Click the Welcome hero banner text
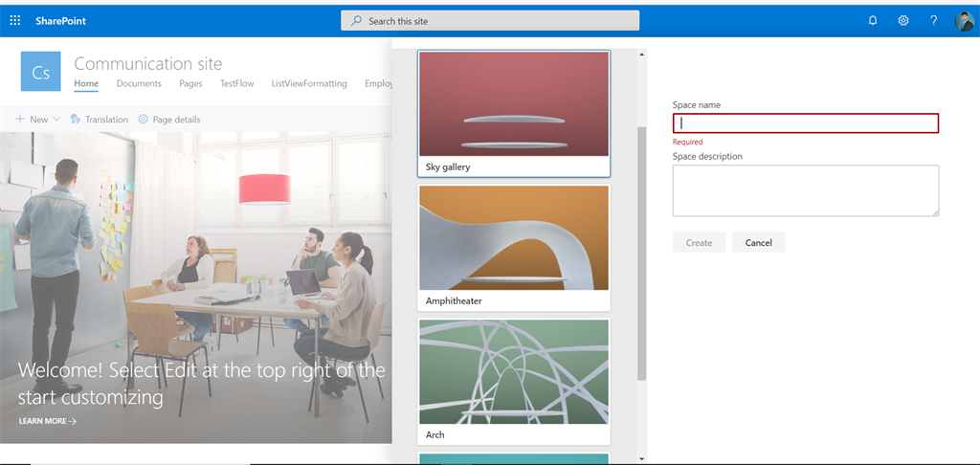 tap(201, 383)
